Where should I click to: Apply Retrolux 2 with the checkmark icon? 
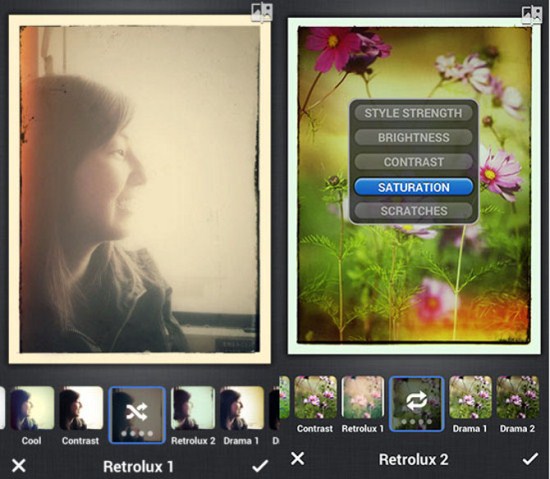coord(530,459)
